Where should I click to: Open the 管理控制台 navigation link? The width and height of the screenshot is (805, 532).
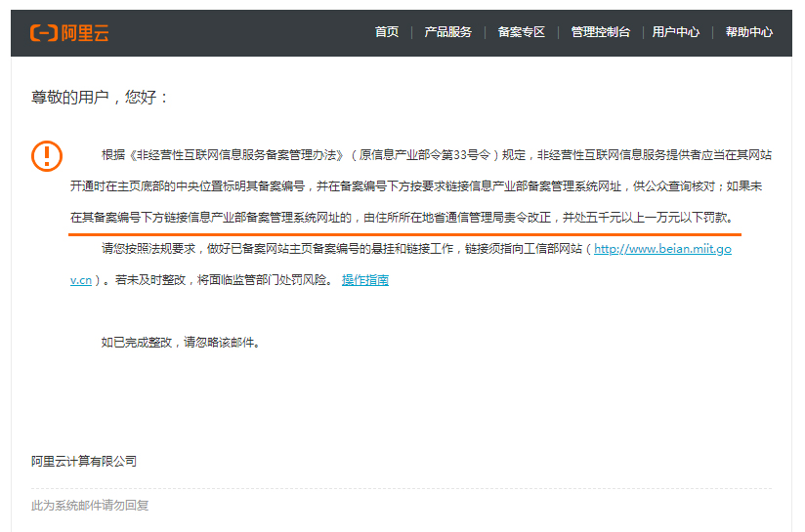[600, 32]
